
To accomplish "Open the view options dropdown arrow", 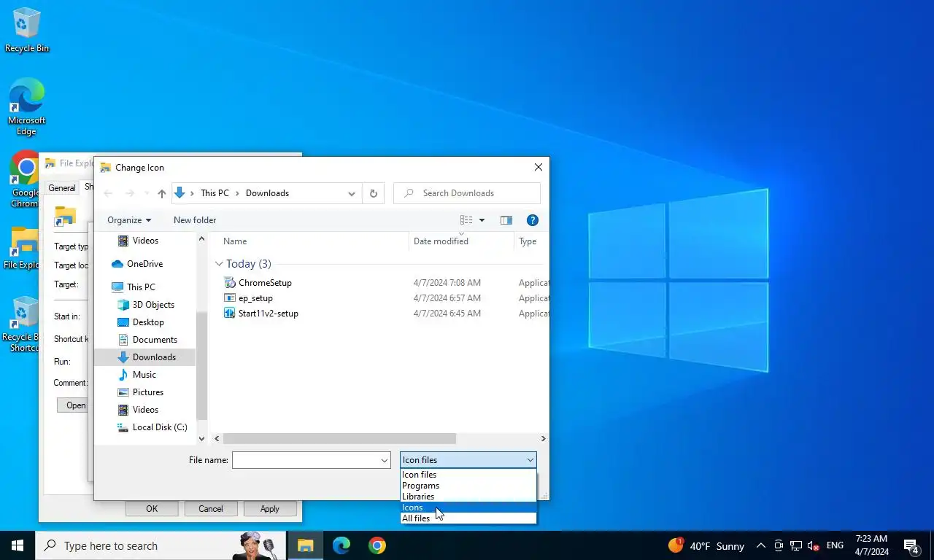I will tap(482, 220).
